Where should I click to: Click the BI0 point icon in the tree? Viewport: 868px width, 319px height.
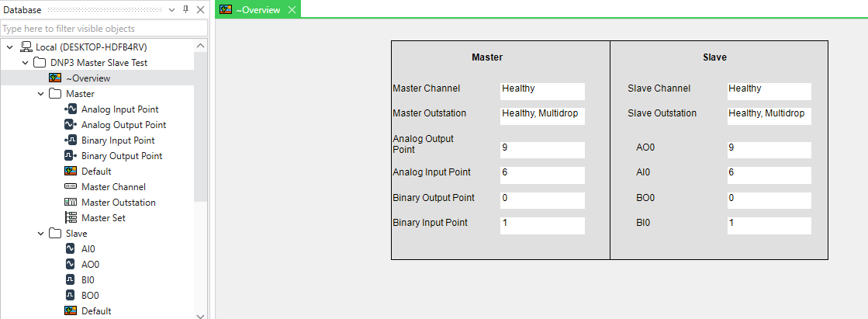click(x=71, y=279)
